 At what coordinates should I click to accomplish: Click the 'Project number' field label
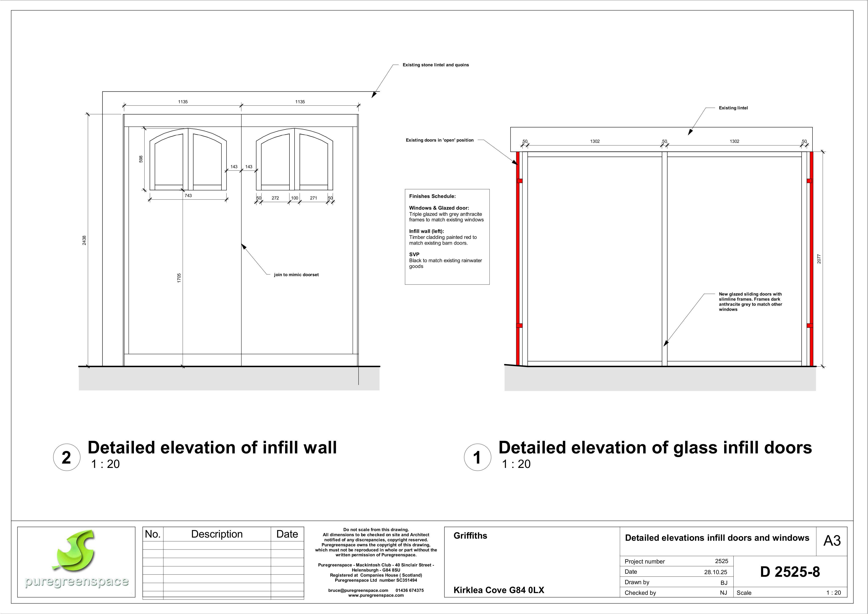(645, 562)
